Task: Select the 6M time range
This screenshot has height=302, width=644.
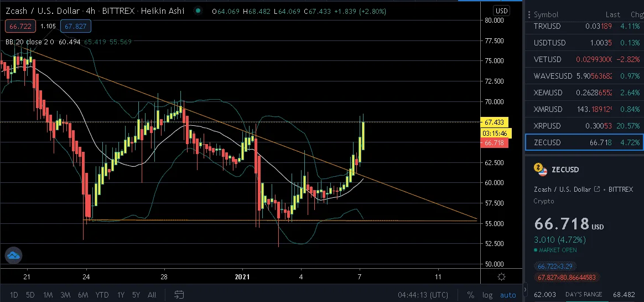Action: pos(83,295)
